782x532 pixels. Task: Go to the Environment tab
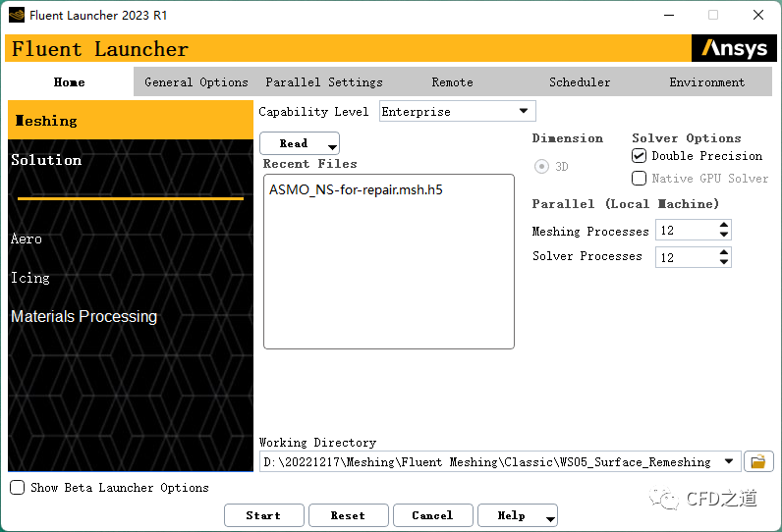(706, 82)
